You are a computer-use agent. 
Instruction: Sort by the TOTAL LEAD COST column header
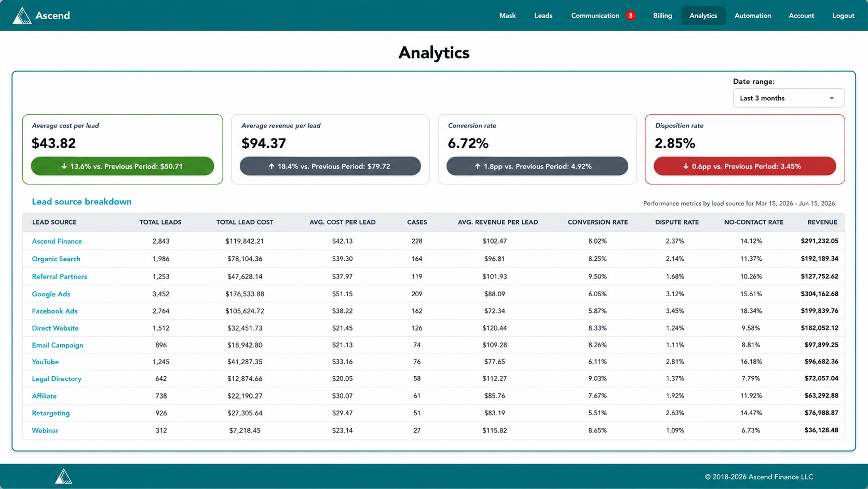(245, 222)
